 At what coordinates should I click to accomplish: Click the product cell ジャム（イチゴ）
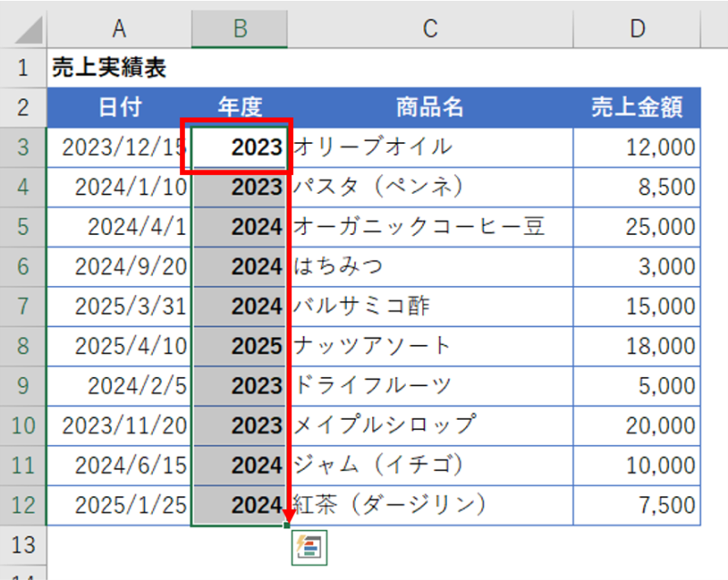tap(430, 466)
